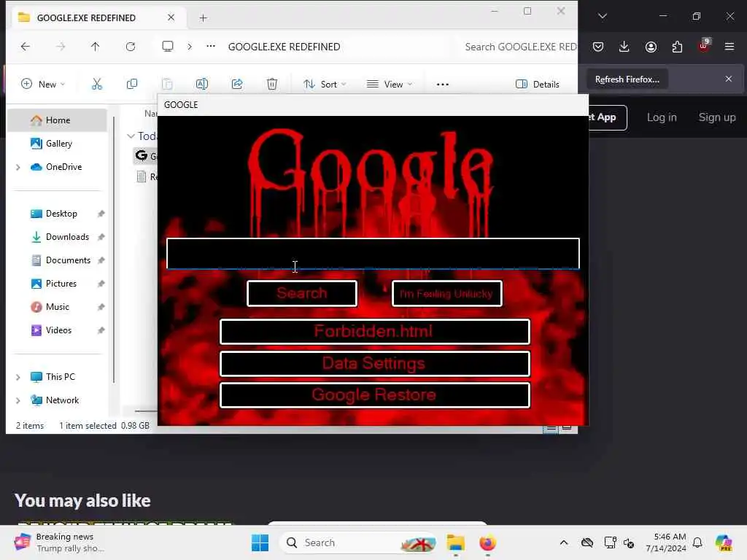Dismiss the Refresh Firefox notification bar

pyautogui.click(x=729, y=79)
